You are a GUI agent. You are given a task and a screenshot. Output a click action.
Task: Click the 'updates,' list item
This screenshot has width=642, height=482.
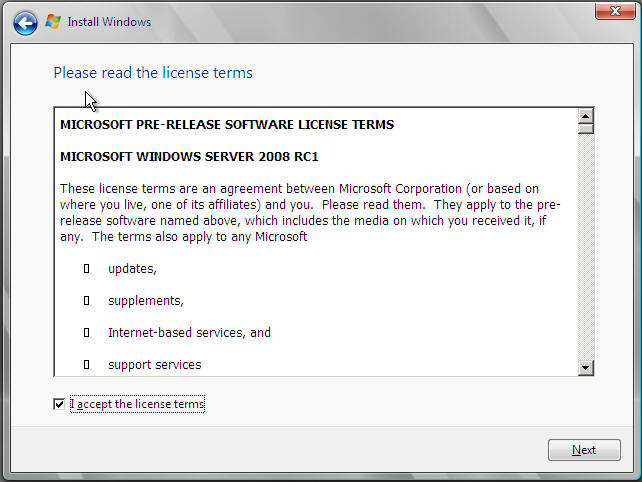132,269
